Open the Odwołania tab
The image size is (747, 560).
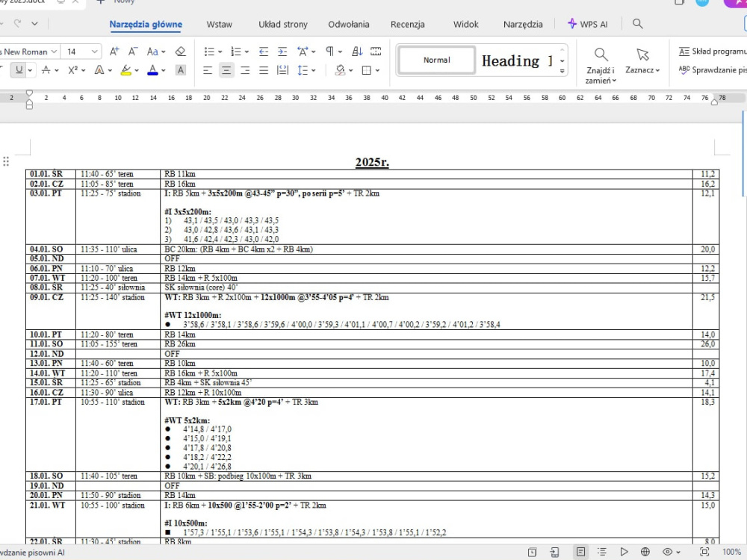(349, 25)
